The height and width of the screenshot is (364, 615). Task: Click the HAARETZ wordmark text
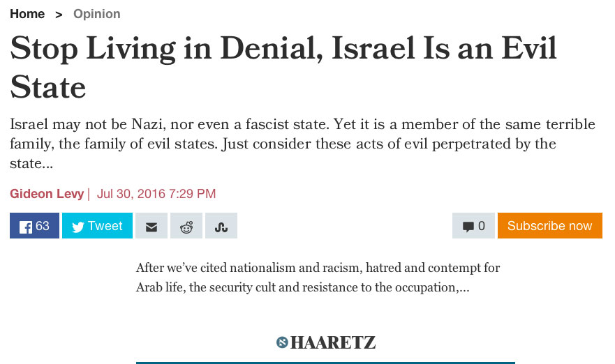click(x=333, y=342)
